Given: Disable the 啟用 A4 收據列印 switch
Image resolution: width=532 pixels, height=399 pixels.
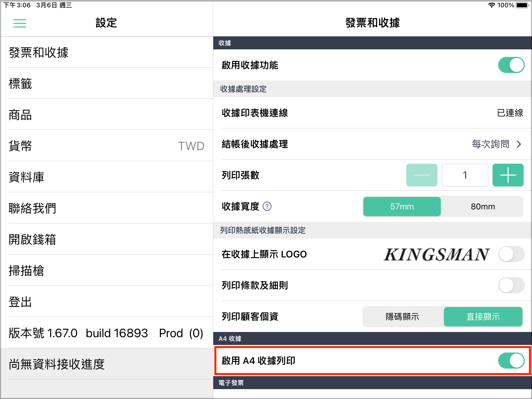Looking at the screenshot, I should (511, 361).
